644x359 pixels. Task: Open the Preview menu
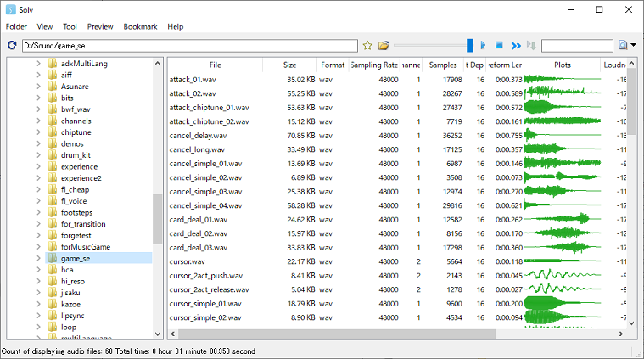[100, 26]
